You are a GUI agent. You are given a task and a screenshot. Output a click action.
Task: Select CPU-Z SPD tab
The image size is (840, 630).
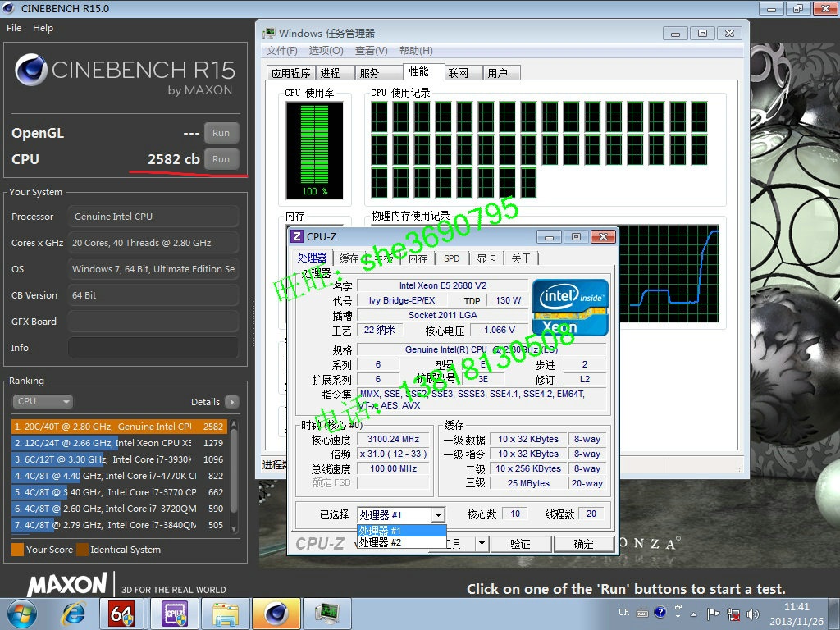point(452,258)
